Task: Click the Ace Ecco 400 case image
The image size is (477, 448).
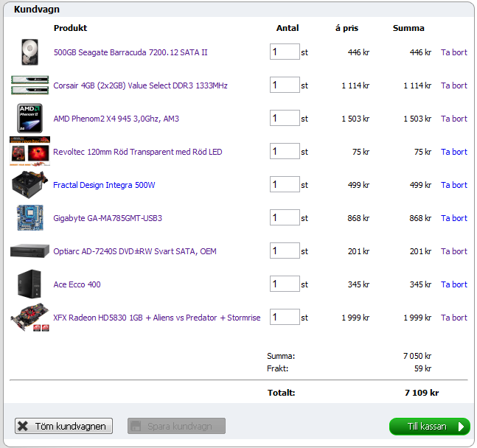Action: [29, 284]
